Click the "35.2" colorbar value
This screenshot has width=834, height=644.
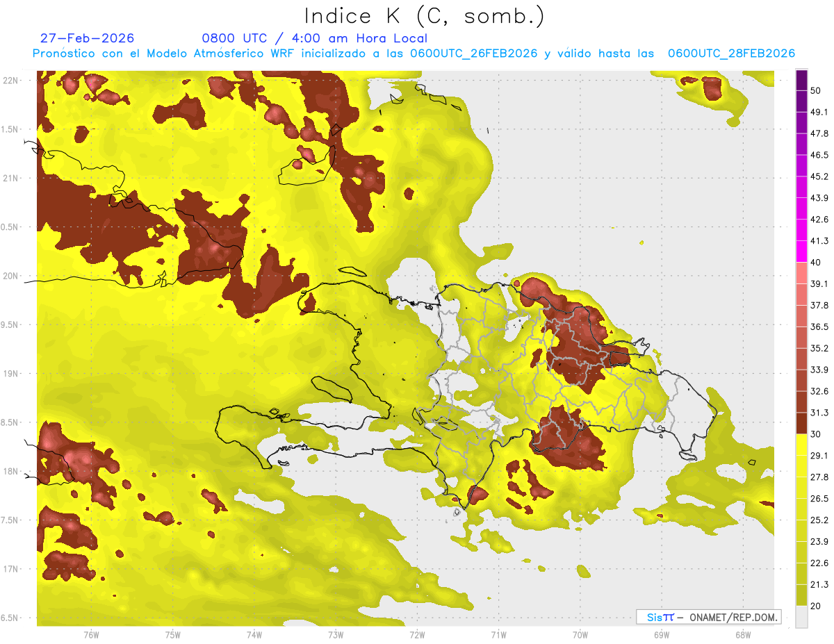click(819, 348)
